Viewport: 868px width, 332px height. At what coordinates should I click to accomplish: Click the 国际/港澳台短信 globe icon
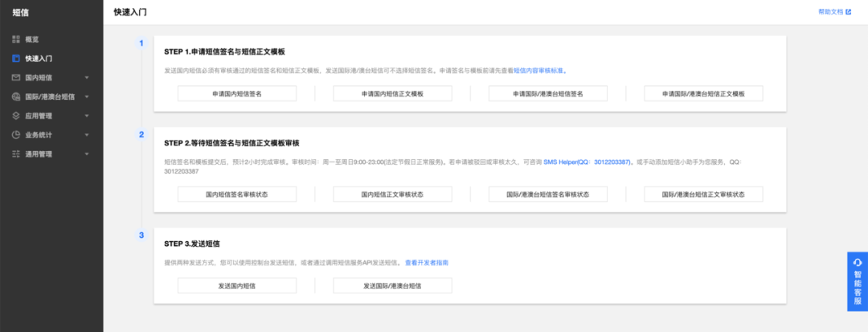click(x=16, y=96)
